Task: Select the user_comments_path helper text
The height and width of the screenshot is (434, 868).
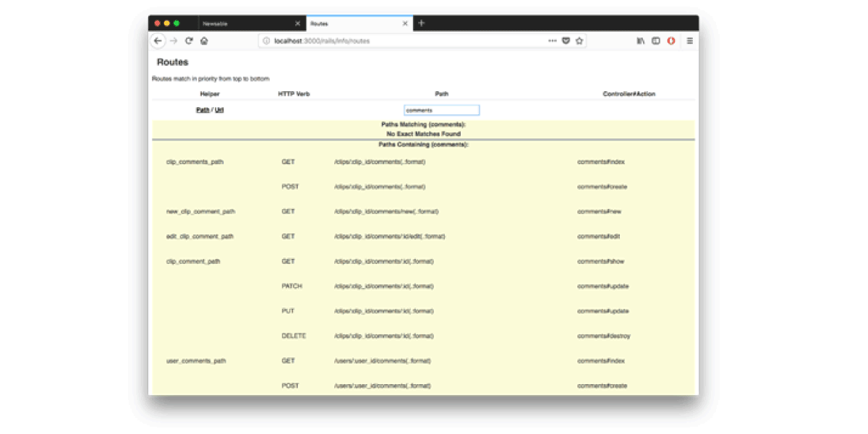Action: (196, 361)
